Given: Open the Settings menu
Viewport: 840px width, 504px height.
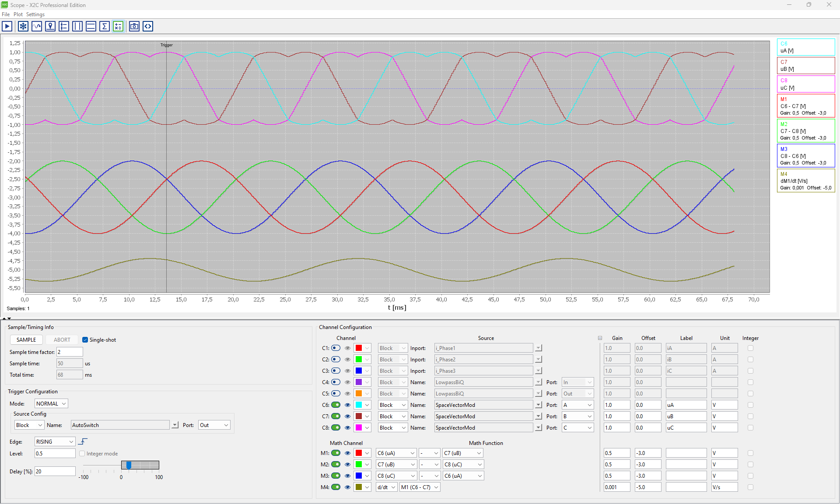Looking at the screenshot, I should click(35, 14).
